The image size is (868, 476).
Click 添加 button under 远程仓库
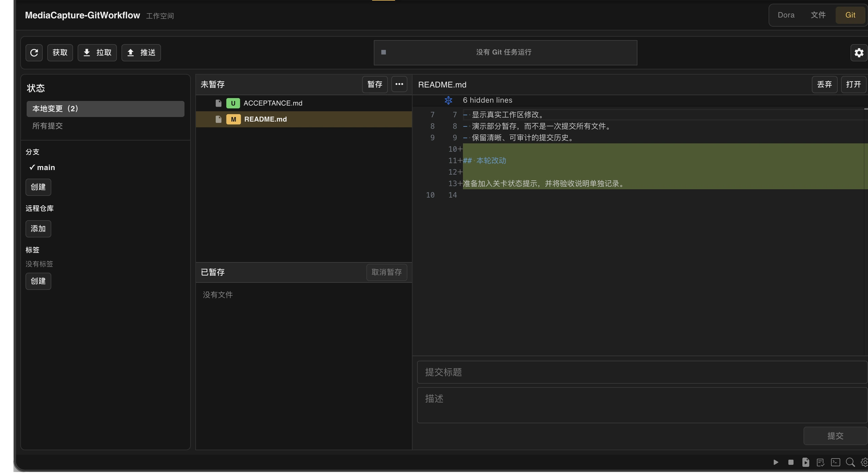pos(38,229)
